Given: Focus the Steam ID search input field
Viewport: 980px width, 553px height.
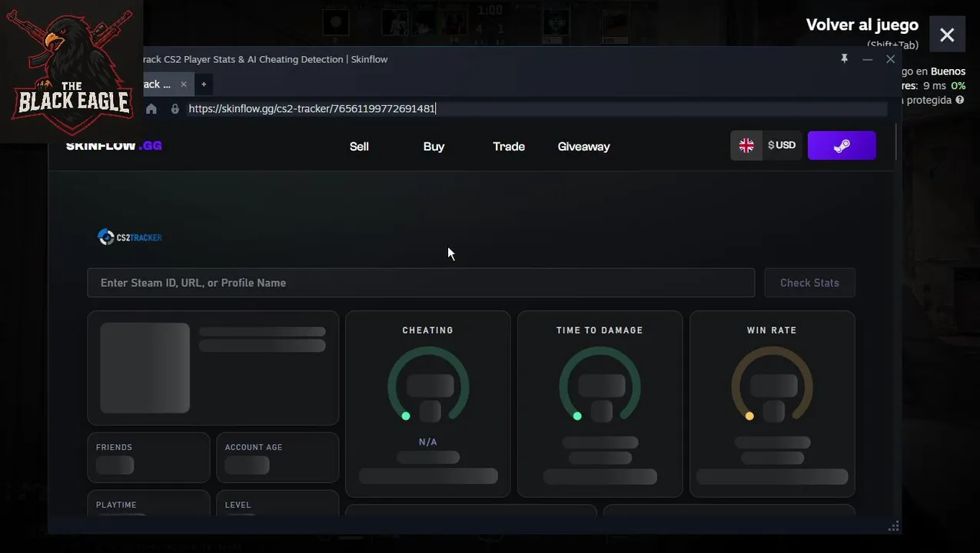Looking at the screenshot, I should tap(421, 283).
